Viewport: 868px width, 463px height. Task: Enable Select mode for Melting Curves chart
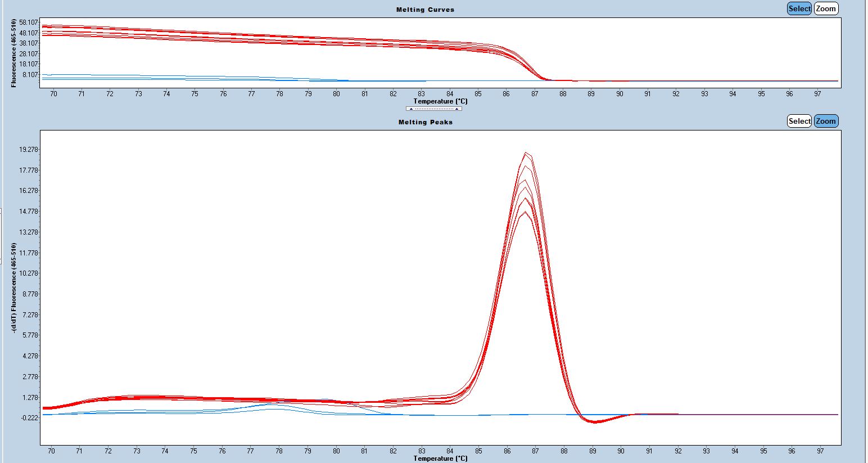click(799, 8)
